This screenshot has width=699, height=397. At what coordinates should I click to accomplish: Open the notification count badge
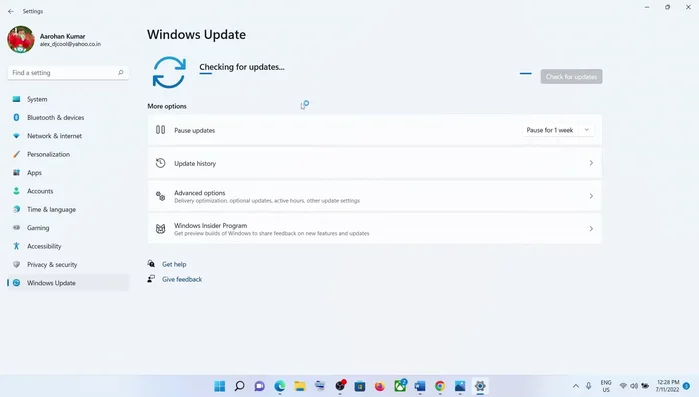687,385
